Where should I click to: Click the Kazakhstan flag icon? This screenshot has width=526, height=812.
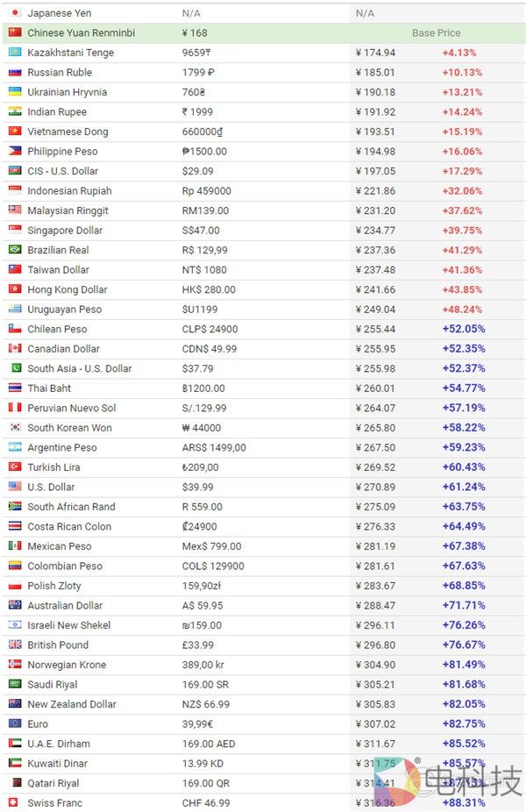pos(15,53)
